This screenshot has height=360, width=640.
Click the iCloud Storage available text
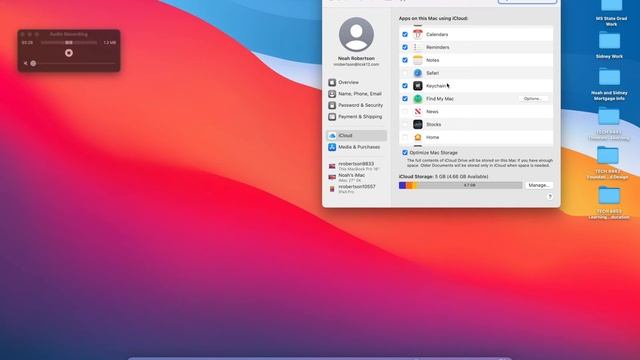coord(443,177)
